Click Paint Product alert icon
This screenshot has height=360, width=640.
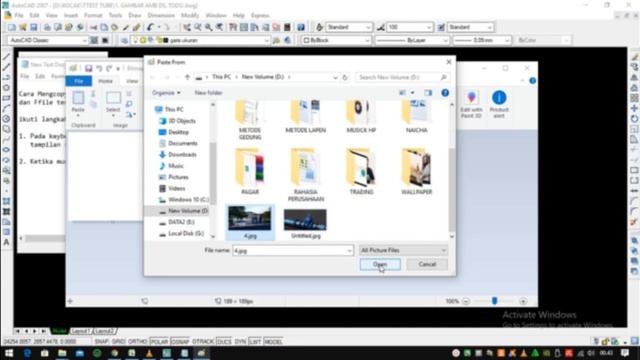499,104
